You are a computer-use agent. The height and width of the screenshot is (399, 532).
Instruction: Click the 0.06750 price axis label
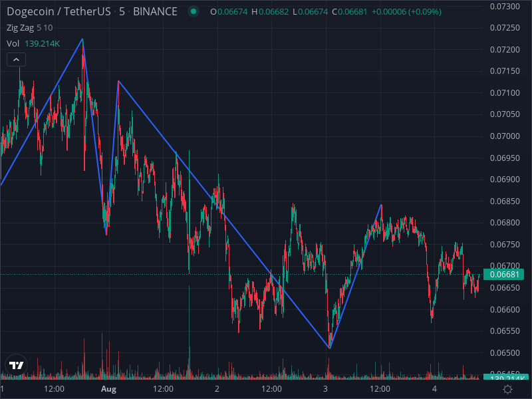505,245
